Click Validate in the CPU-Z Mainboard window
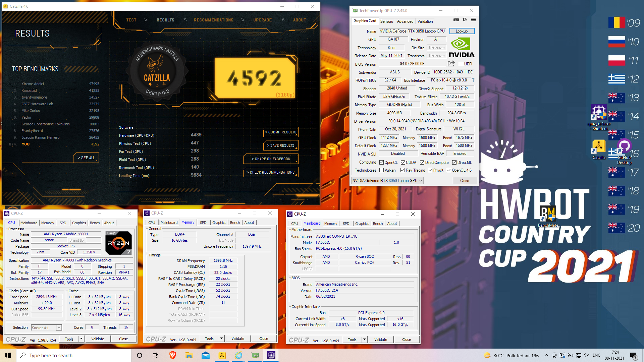Image resolution: width=644 pixels, height=362 pixels. click(x=380, y=340)
